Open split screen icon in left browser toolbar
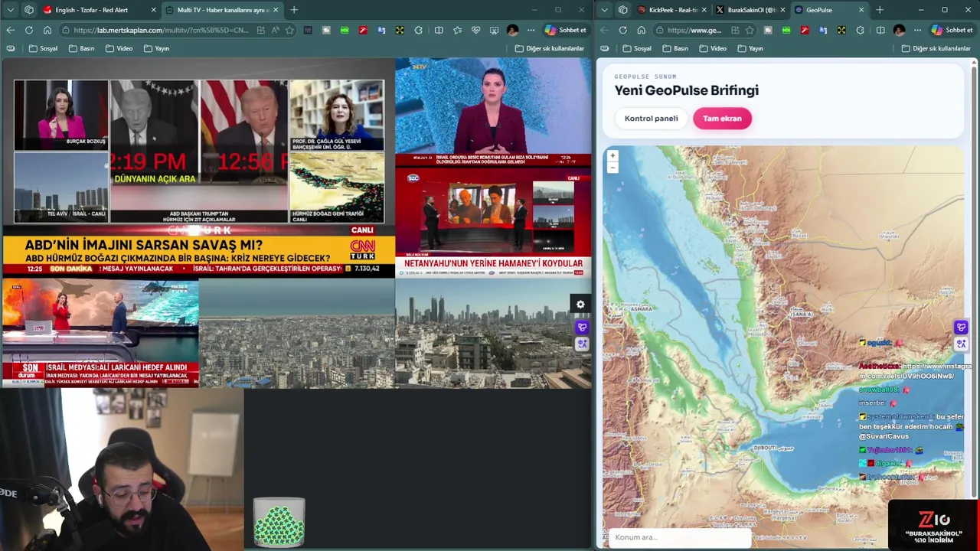 point(439,30)
